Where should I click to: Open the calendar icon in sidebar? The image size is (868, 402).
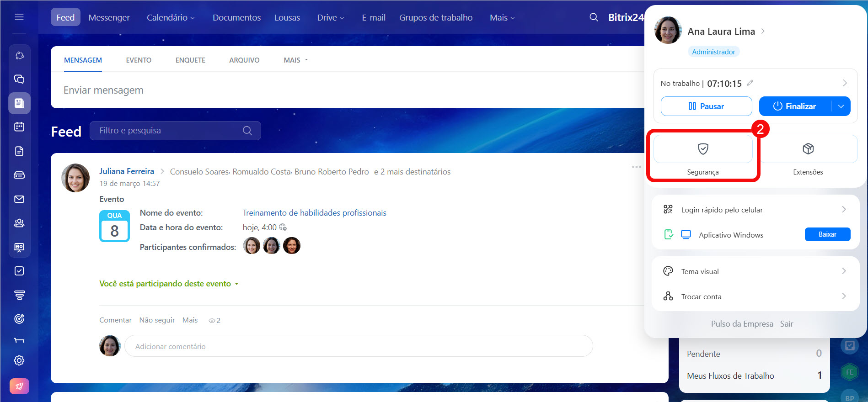tap(19, 127)
